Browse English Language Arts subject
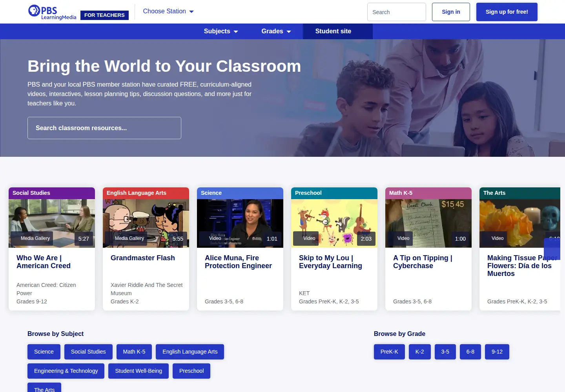 click(190, 352)
